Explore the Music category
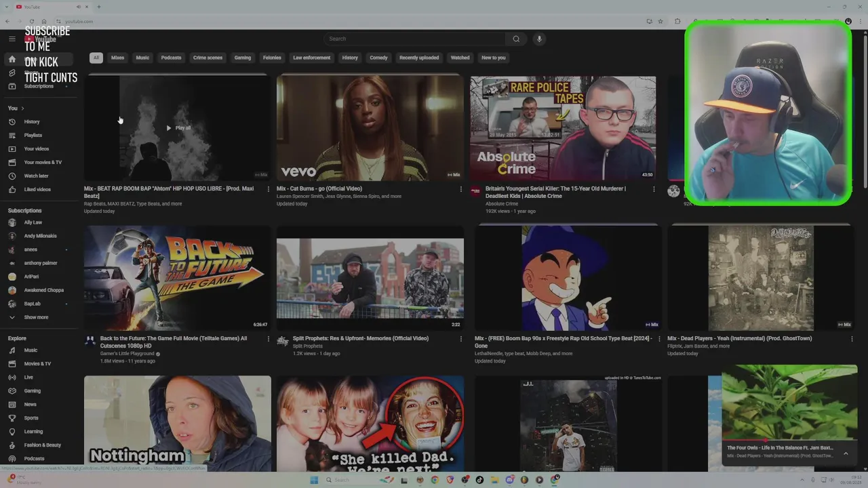This screenshot has height=488, width=868. [40, 350]
